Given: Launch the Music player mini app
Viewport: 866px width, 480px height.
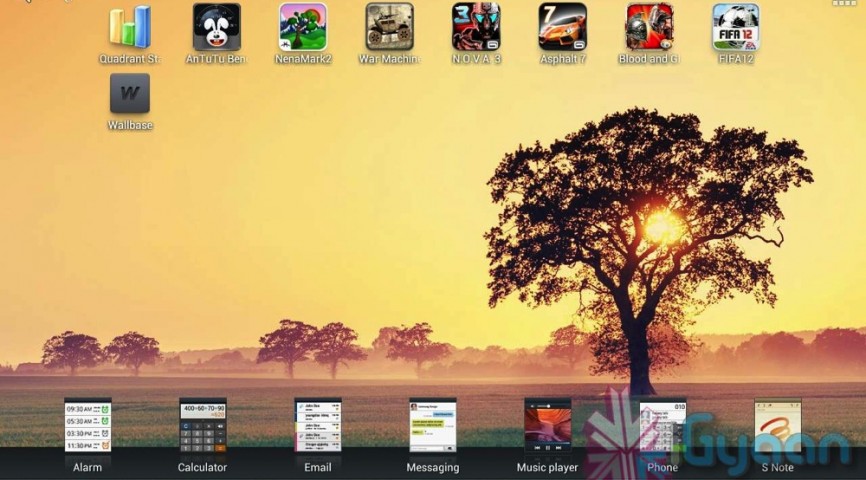Looking at the screenshot, I should click(x=548, y=424).
